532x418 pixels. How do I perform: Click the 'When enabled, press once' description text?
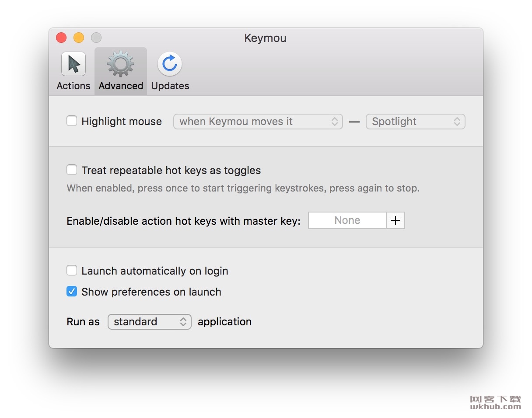pos(243,188)
